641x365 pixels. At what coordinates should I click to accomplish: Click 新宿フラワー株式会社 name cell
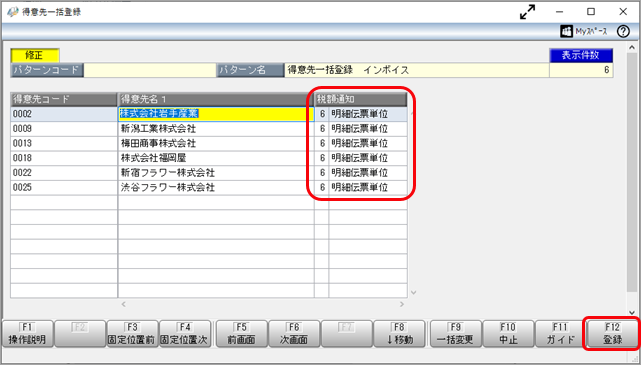point(216,173)
